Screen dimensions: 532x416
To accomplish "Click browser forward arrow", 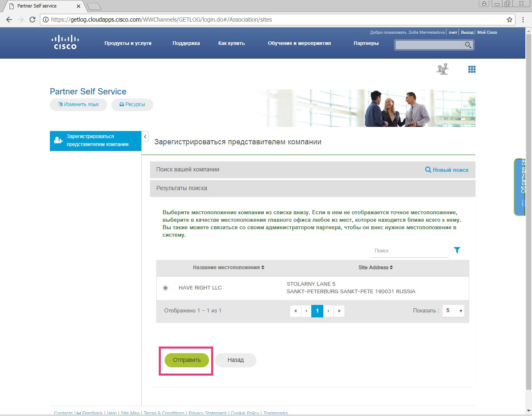I will click(x=21, y=20).
